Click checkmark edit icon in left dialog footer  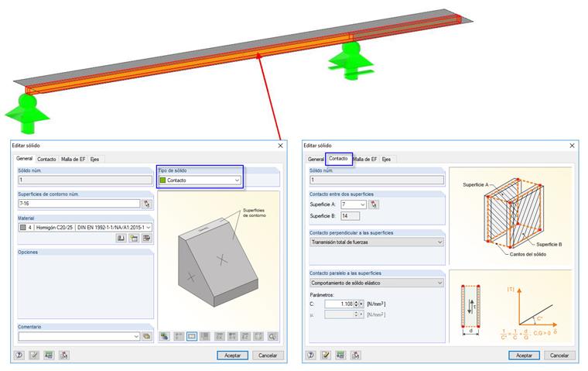pyautogui.click(x=34, y=355)
